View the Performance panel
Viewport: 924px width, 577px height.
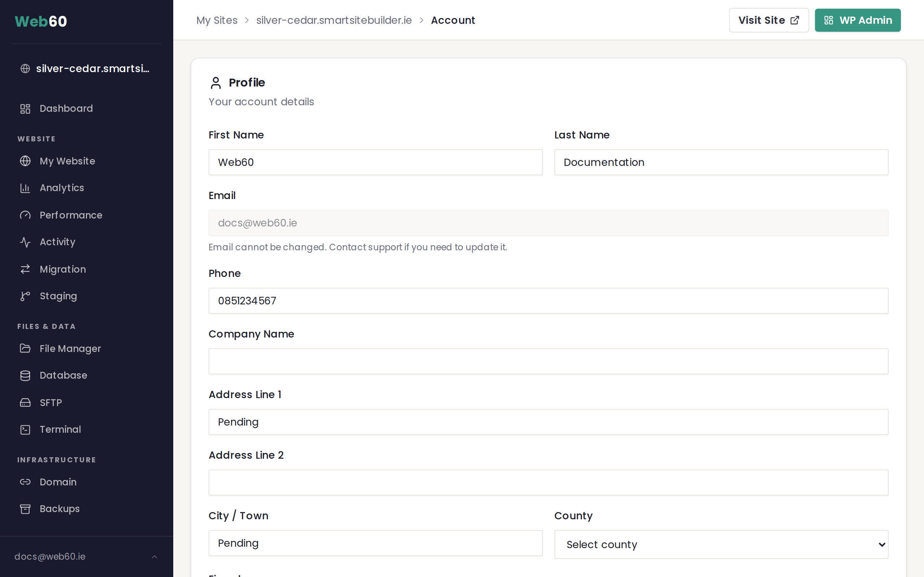tap(71, 215)
